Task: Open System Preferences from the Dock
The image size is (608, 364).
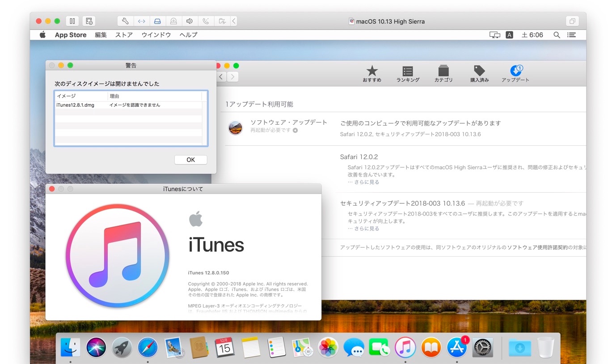Action: click(483, 347)
